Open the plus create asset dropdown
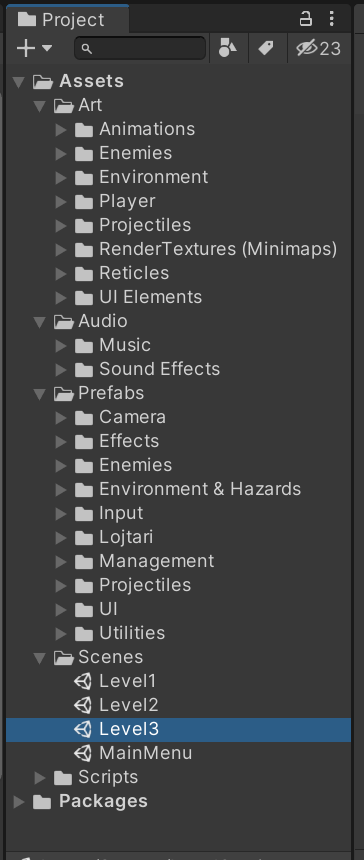 (x=34, y=49)
